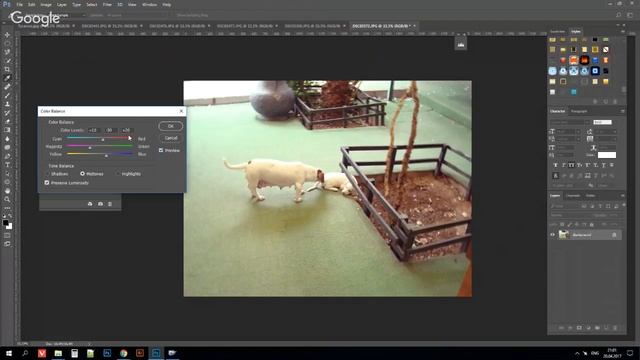Select the Brush tool
The height and width of the screenshot is (360, 640).
pyautogui.click(x=7, y=96)
